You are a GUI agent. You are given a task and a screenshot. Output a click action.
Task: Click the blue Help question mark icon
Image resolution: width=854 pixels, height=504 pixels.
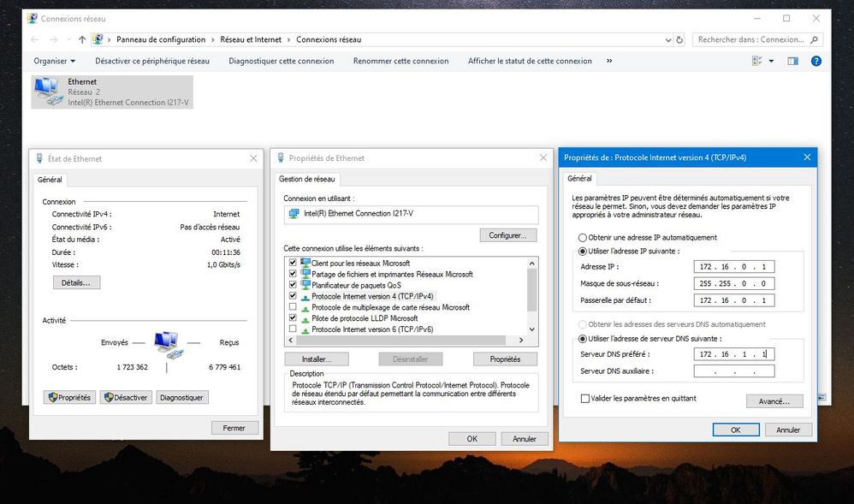coord(815,61)
